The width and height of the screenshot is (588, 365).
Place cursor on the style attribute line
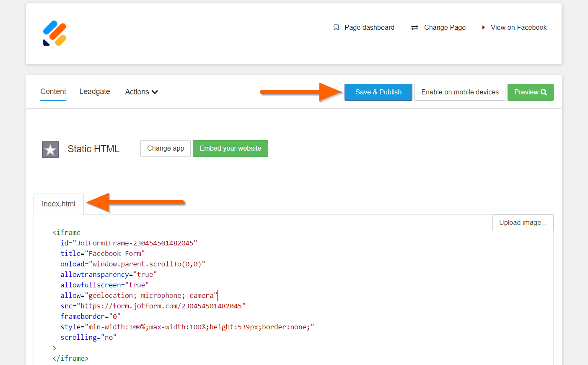pyautogui.click(x=187, y=327)
